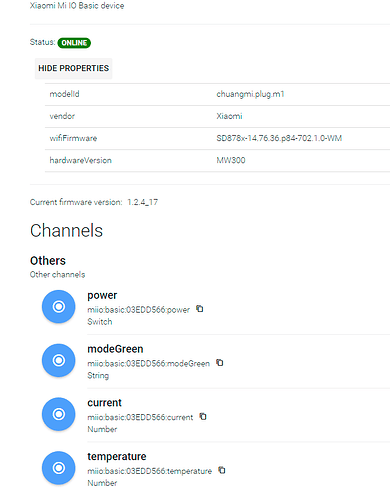Click the firmware version 1.2.4_17
The height and width of the screenshot is (499, 390).
pyautogui.click(x=143, y=202)
